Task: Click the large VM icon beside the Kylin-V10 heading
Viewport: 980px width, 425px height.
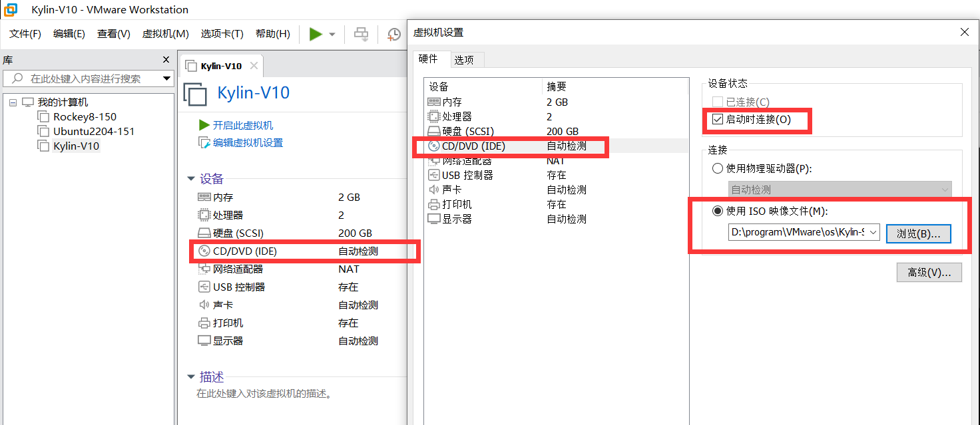Action: click(x=196, y=94)
